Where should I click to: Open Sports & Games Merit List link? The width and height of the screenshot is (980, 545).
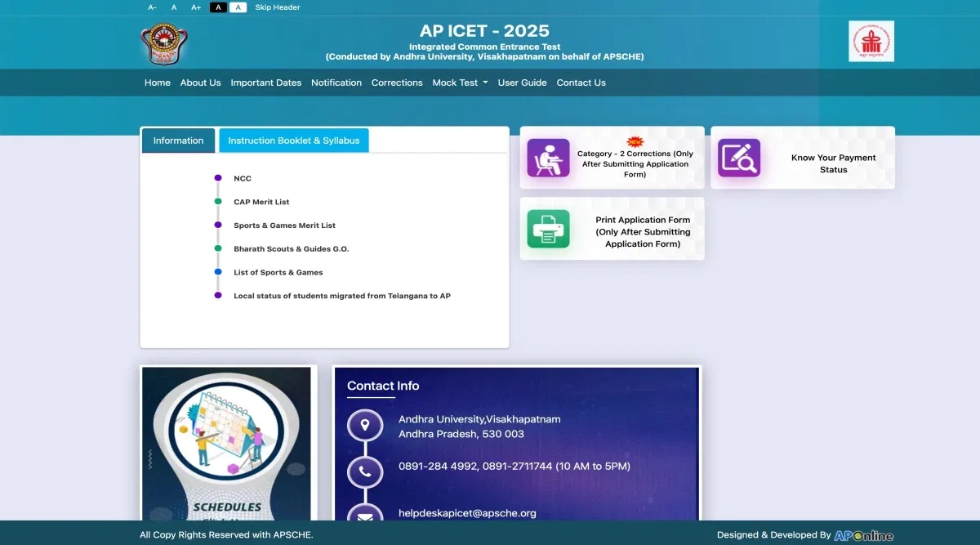point(284,226)
